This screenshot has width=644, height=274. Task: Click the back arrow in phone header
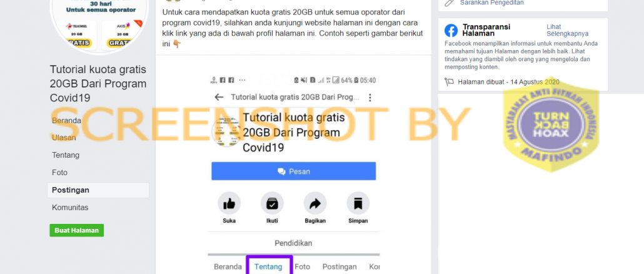click(219, 98)
